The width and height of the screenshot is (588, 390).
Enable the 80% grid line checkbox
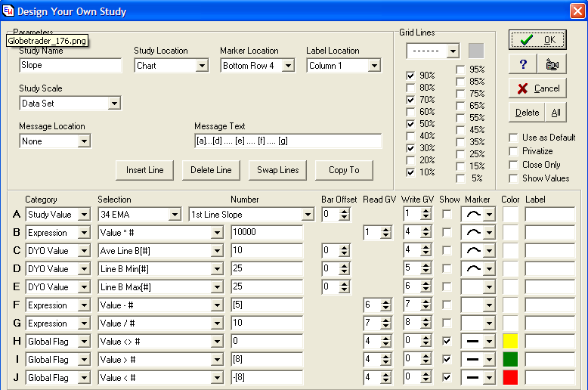[410, 88]
